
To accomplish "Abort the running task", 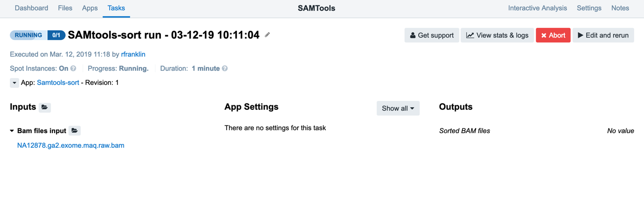I will [553, 35].
